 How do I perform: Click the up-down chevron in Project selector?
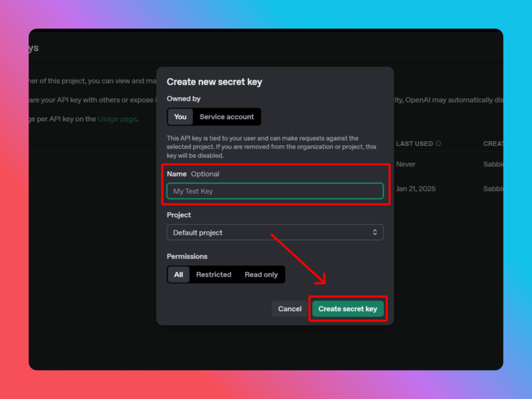pyautogui.click(x=375, y=233)
